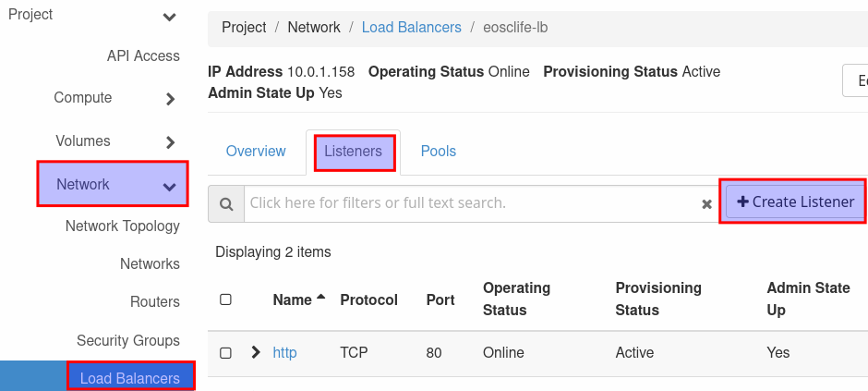Screen dimensions: 868x391
Task: Click the Create Listener button
Action: point(795,202)
